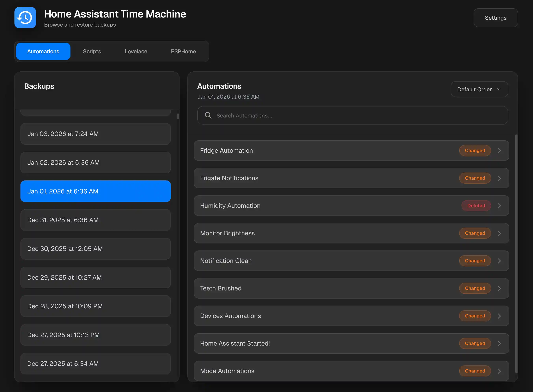Switch to the ESPHome tab

[x=183, y=51]
